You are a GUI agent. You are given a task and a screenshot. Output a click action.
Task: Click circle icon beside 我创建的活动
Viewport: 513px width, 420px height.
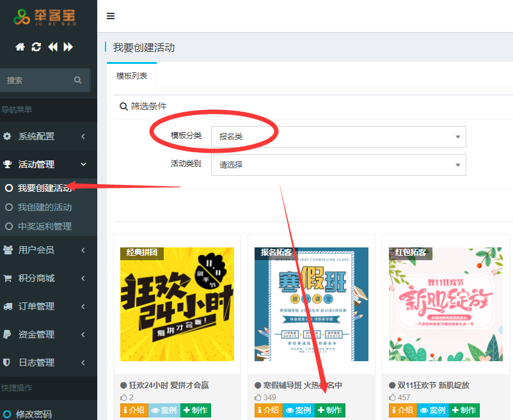click(9, 207)
